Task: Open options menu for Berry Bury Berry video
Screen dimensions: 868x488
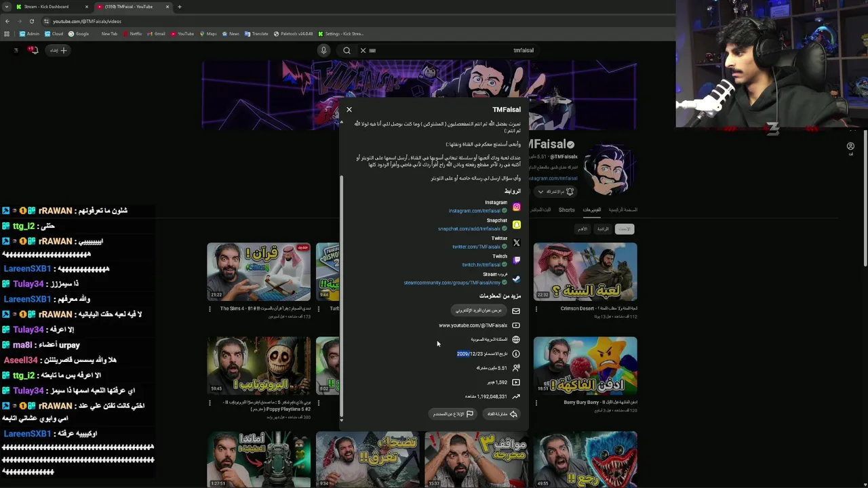Action: pyautogui.click(x=536, y=403)
